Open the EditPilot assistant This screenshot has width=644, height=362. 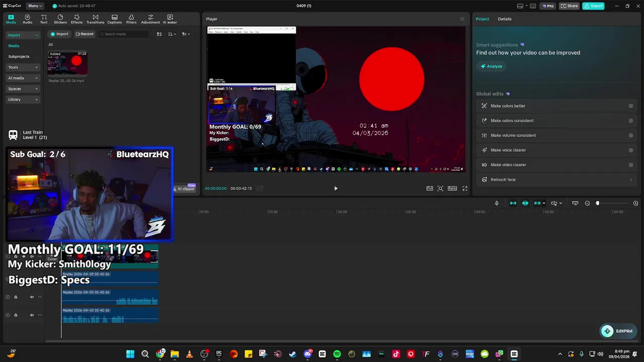tap(617, 331)
